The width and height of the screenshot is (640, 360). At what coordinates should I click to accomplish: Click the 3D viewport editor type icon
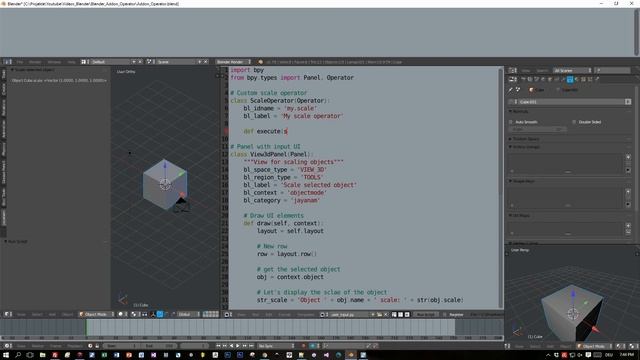tap(8, 314)
